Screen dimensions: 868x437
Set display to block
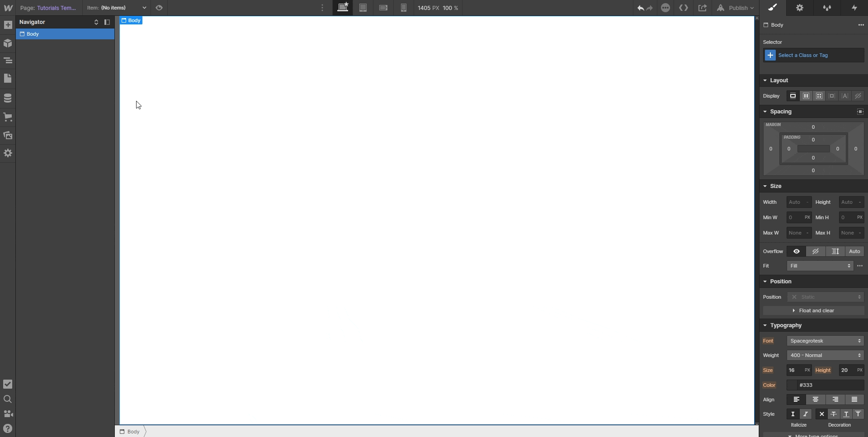pyautogui.click(x=793, y=96)
